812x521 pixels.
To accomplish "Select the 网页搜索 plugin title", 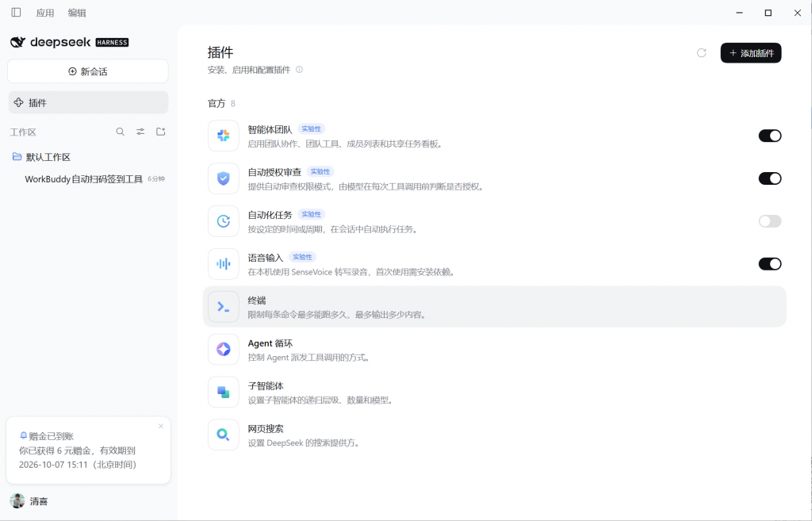I will tap(266, 429).
